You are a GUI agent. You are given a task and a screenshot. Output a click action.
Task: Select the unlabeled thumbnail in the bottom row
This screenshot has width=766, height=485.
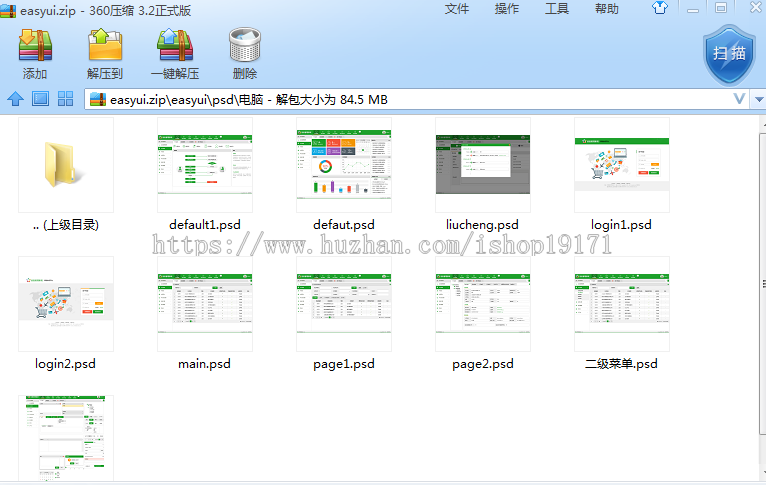point(66,438)
